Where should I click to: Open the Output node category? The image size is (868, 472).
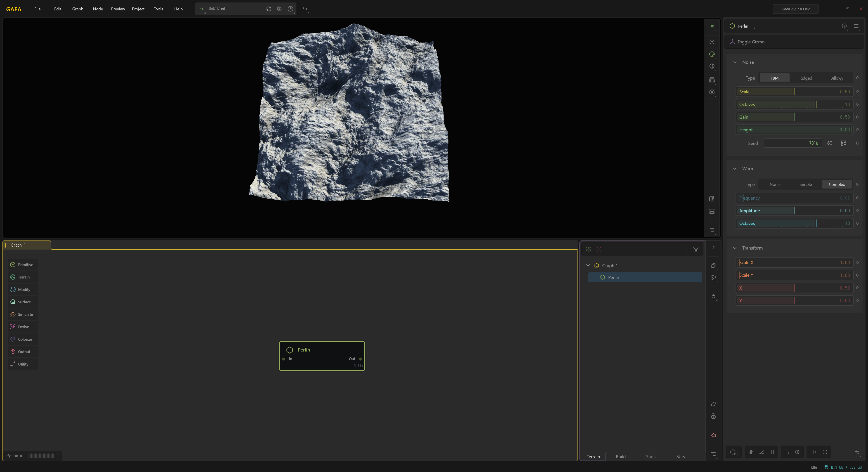click(23, 351)
